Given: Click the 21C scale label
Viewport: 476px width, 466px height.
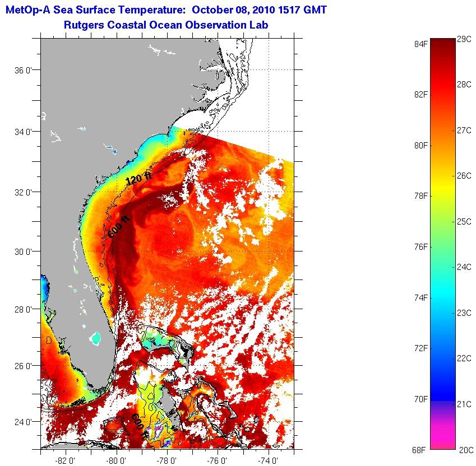Looking at the screenshot, I should (x=464, y=404).
